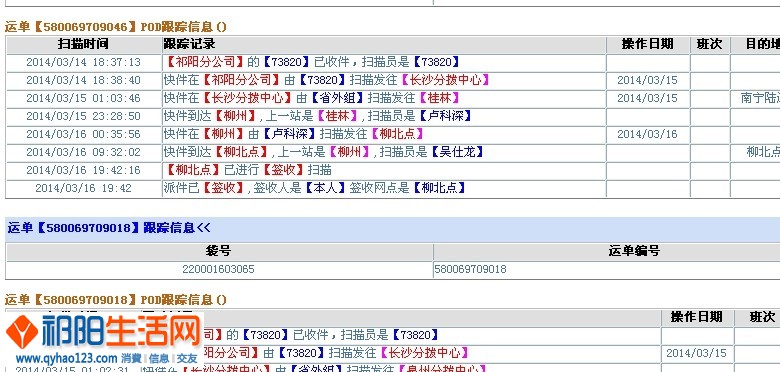Click 操作日期 2014/03/15 in the 18:38:40 row
The width and height of the screenshot is (780, 372).
pos(647,80)
